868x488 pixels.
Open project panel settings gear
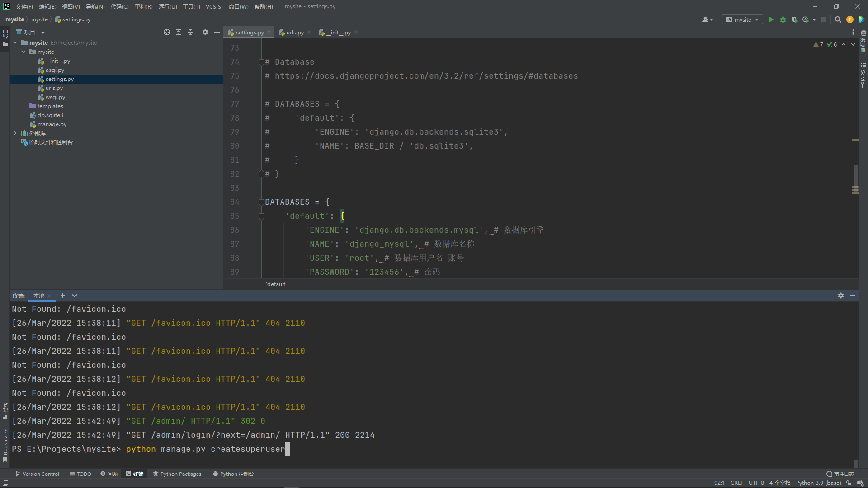point(205,32)
